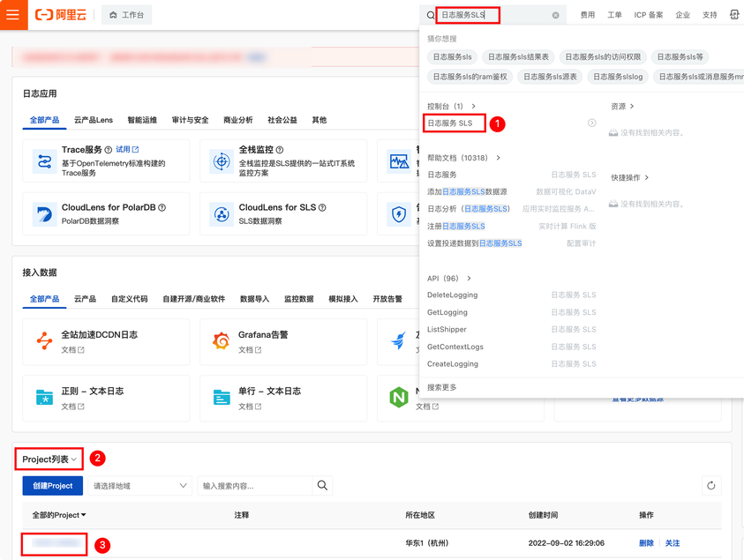Click the shield icon card in 日志应用

399,214
